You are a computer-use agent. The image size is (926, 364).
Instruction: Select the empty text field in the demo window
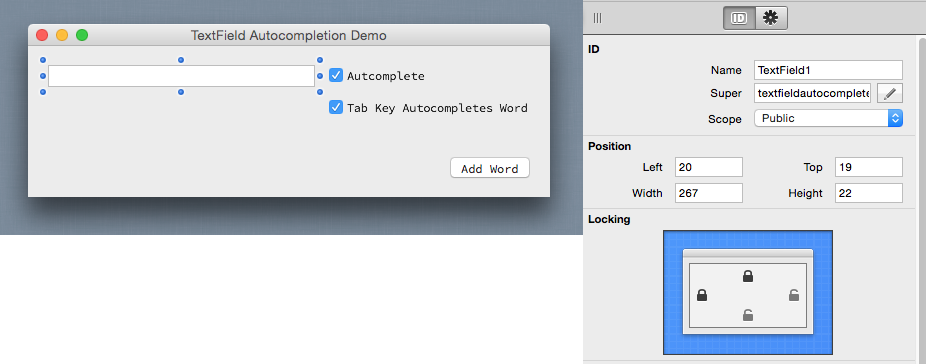181,76
